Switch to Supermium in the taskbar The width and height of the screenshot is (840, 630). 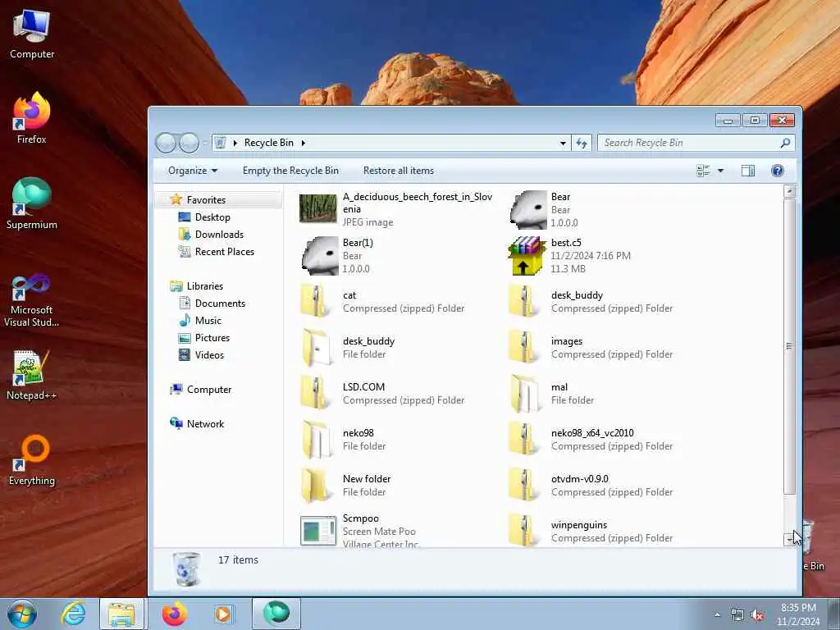(x=276, y=614)
